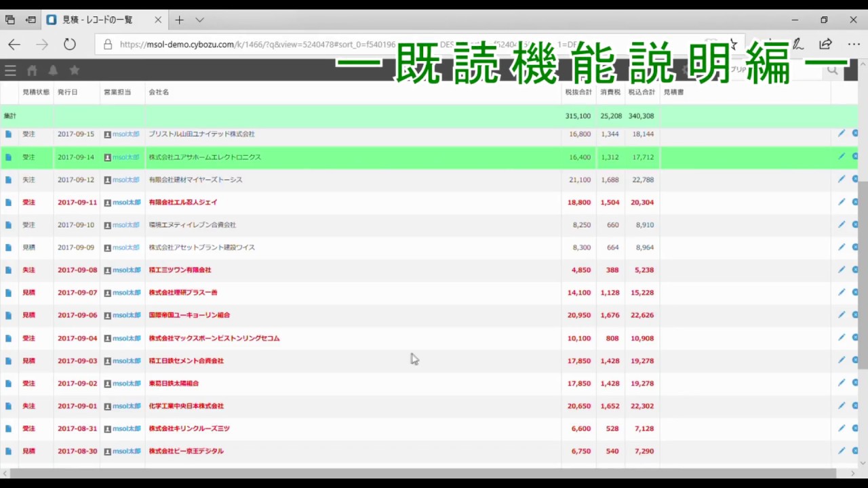Viewport: 868px width, 488px height.
Task: Sort by the 税抜合計 column header
Action: [578, 92]
